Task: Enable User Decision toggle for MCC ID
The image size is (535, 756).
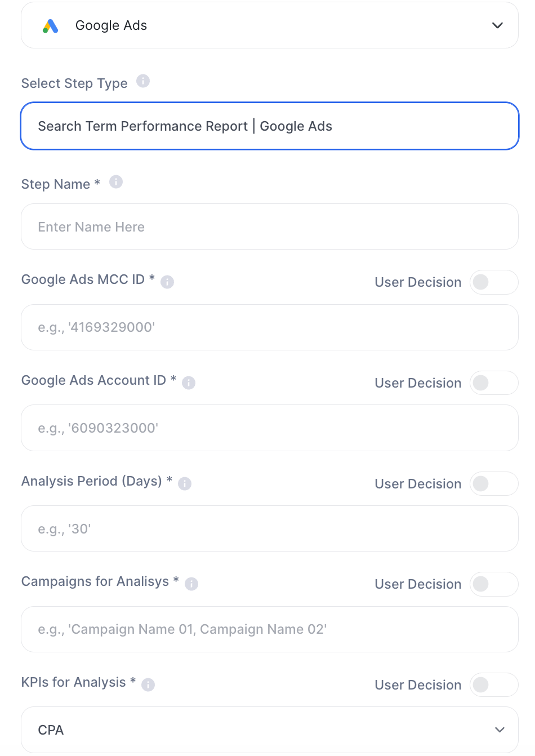Action: (494, 282)
